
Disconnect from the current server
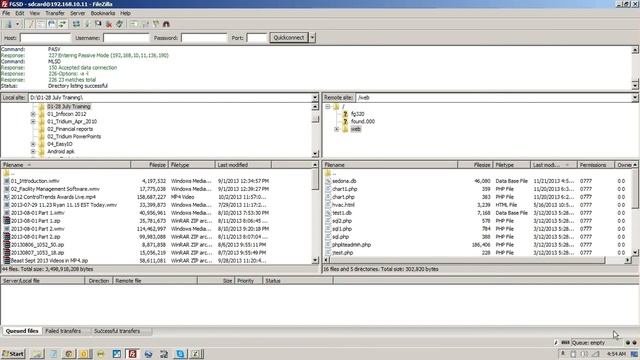tap(109, 24)
